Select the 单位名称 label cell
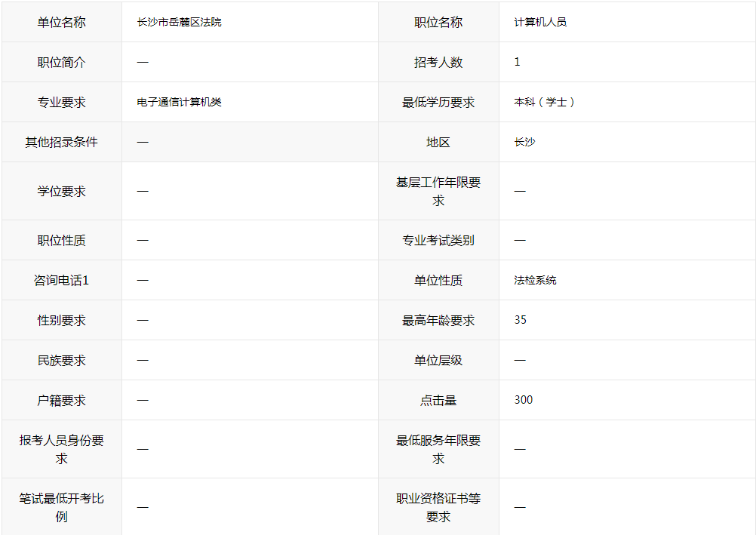 pos(62,22)
